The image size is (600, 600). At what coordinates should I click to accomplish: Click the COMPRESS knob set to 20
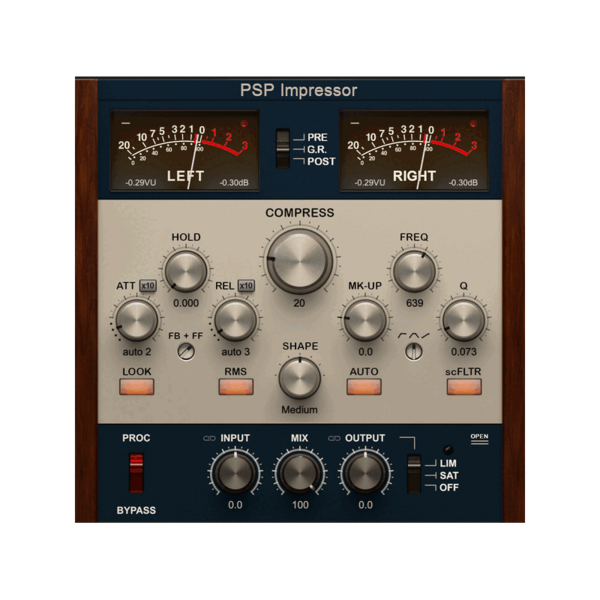pyautogui.click(x=300, y=261)
